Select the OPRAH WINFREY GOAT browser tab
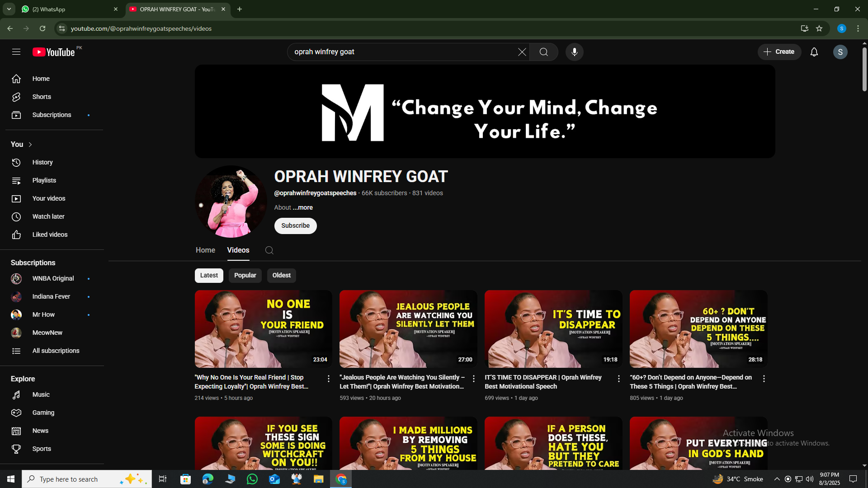The height and width of the screenshot is (488, 868). [177, 9]
